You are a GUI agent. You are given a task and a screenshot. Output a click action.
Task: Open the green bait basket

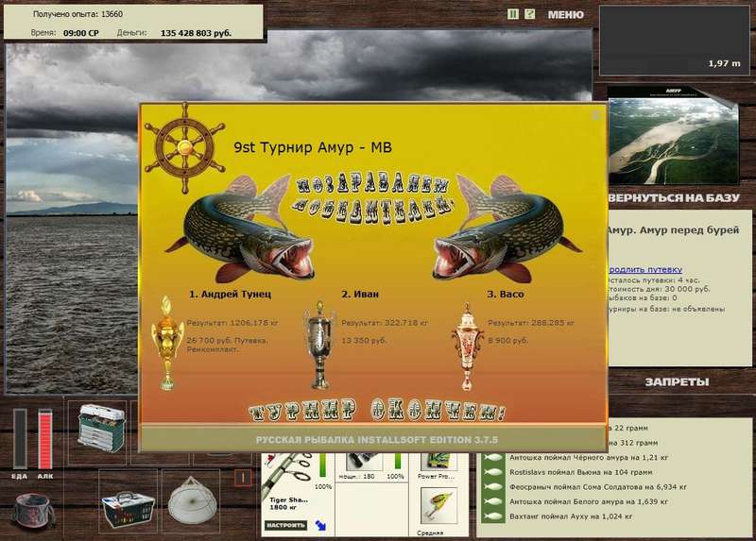pyautogui.click(x=128, y=509)
